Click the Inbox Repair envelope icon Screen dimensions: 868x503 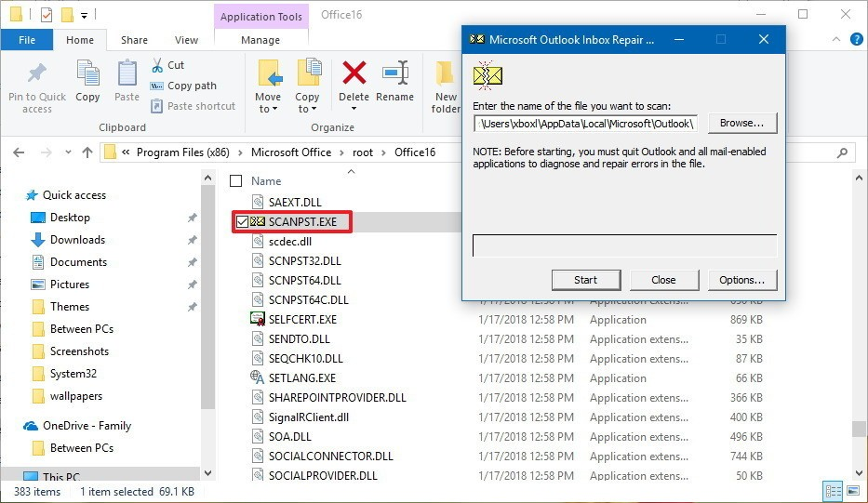pos(487,75)
